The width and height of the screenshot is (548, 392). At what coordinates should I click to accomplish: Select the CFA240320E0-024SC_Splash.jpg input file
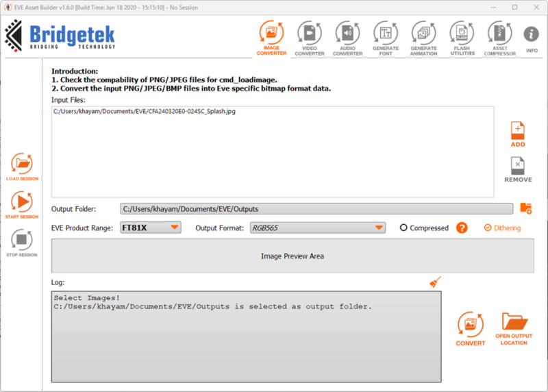tap(144, 112)
